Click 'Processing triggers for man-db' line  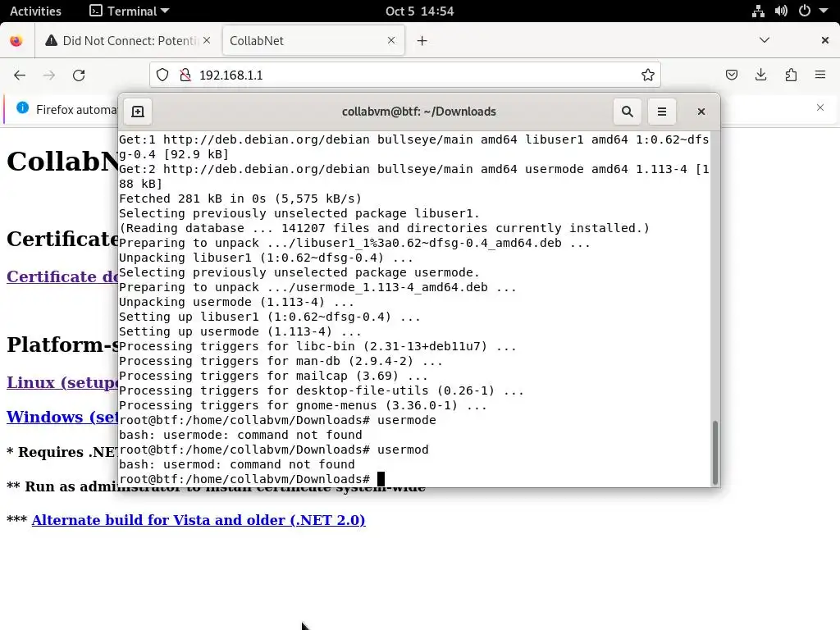point(281,361)
